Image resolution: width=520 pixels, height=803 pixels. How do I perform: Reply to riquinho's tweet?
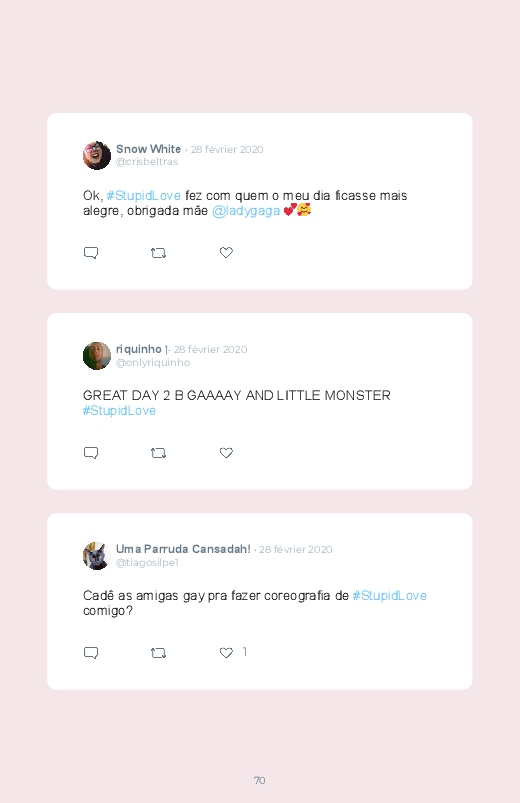(x=91, y=453)
